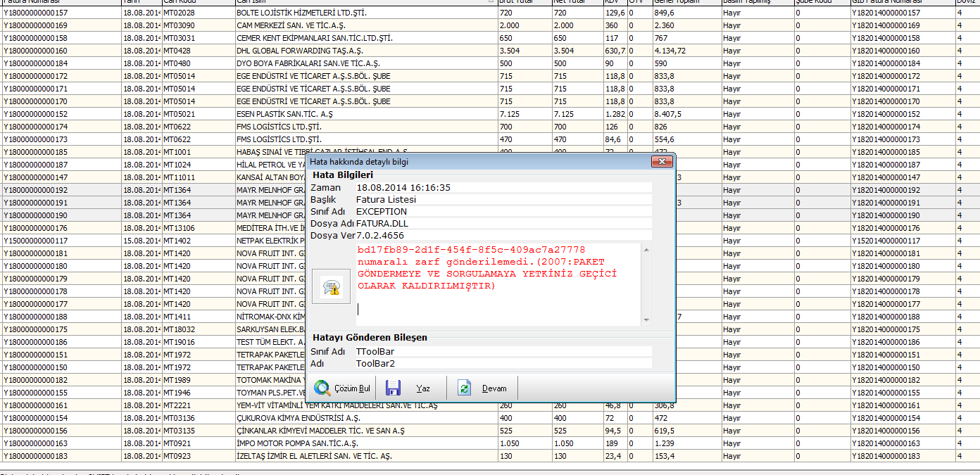This screenshot has height=475, width=980.
Task: Select the DHL GLOBAL FORWARDING invoice row
Action: point(301,51)
